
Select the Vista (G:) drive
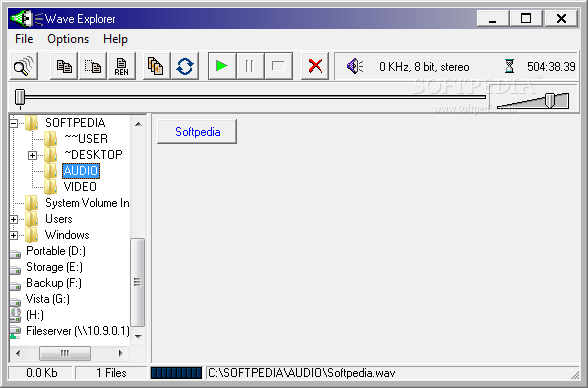(x=48, y=299)
